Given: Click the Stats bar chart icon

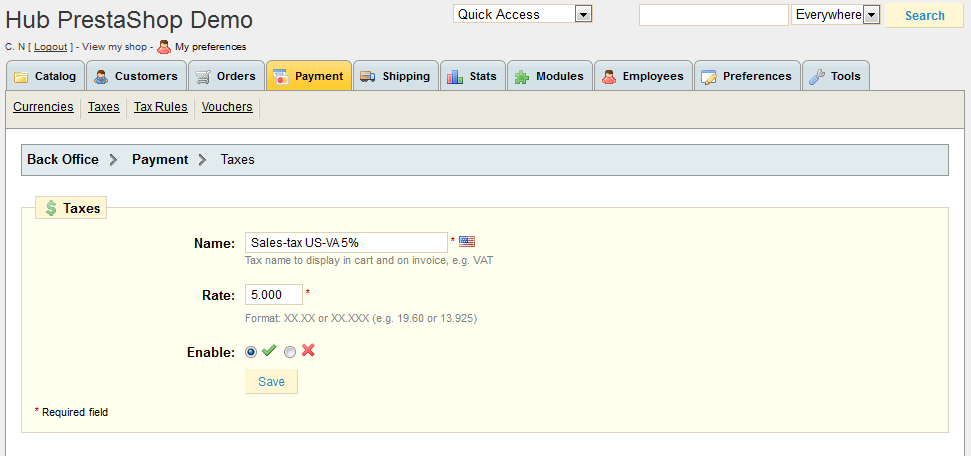Looking at the screenshot, I should point(455,76).
